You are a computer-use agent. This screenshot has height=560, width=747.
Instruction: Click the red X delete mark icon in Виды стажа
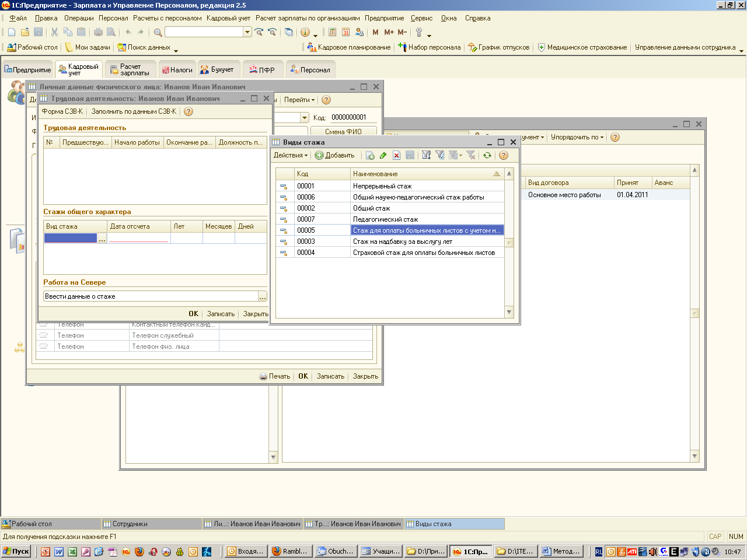tap(396, 155)
